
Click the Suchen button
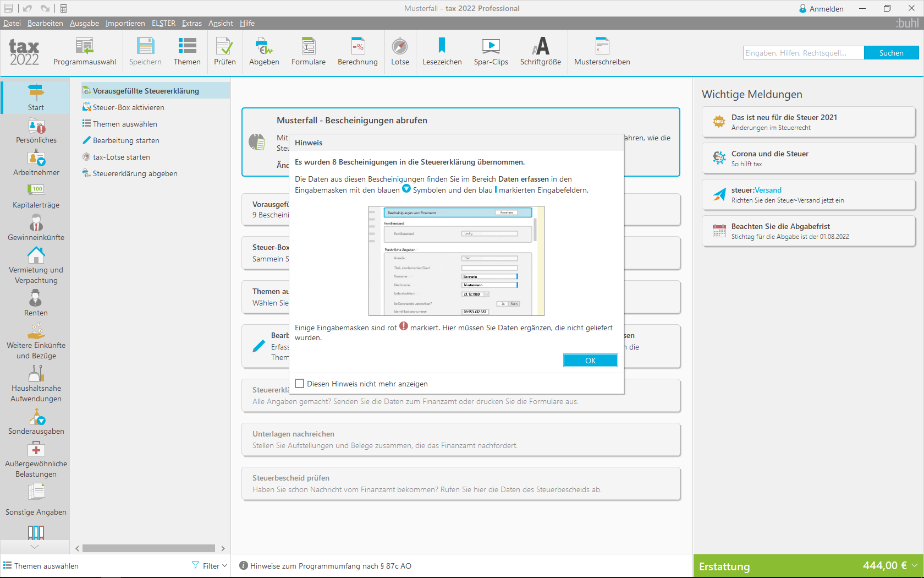tap(891, 53)
